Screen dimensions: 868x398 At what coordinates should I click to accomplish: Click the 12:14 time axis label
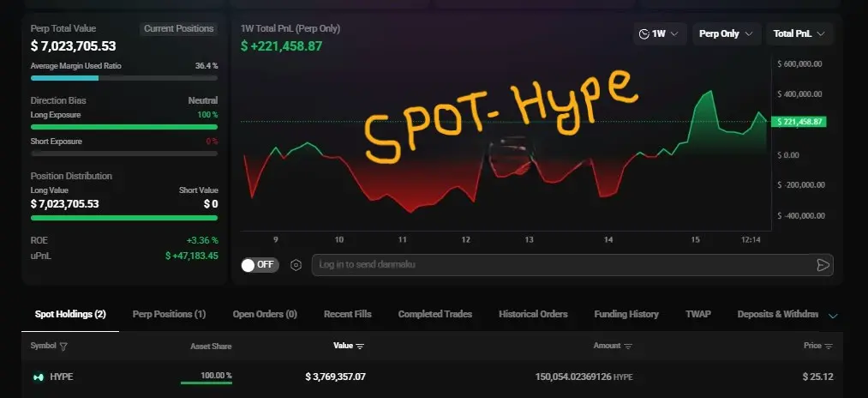click(x=751, y=240)
